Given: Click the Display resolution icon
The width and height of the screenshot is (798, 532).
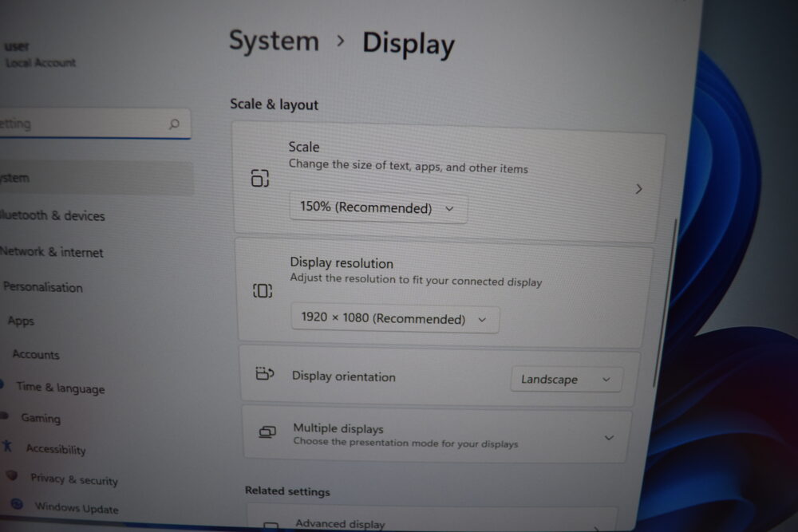Looking at the screenshot, I should pyautogui.click(x=263, y=291).
